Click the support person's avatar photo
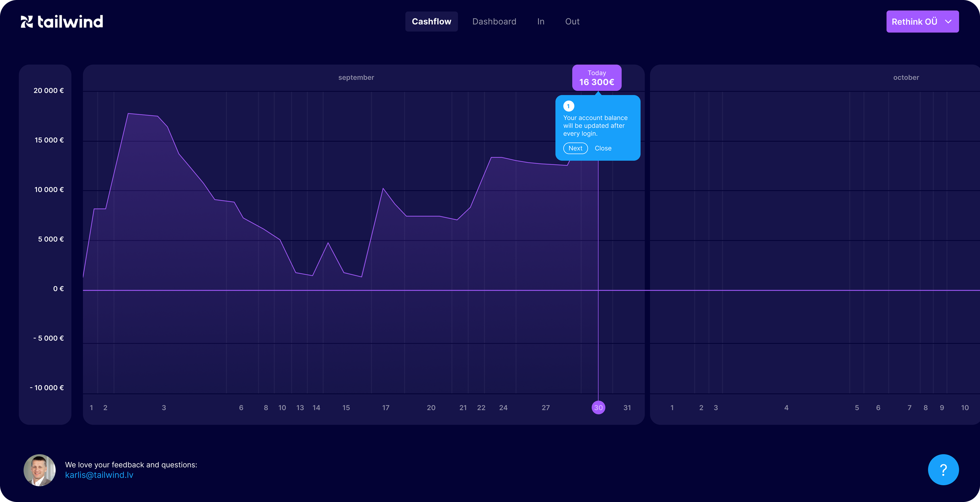 point(40,470)
